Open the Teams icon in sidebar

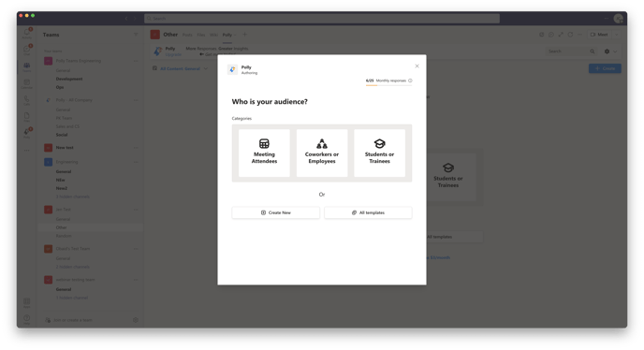coord(27,66)
